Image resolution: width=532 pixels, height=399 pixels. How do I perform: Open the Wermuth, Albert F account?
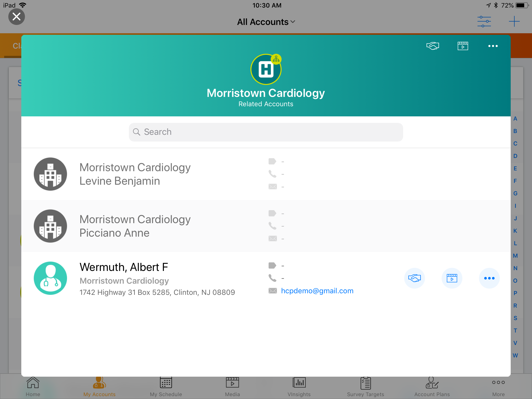tap(124, 267)
